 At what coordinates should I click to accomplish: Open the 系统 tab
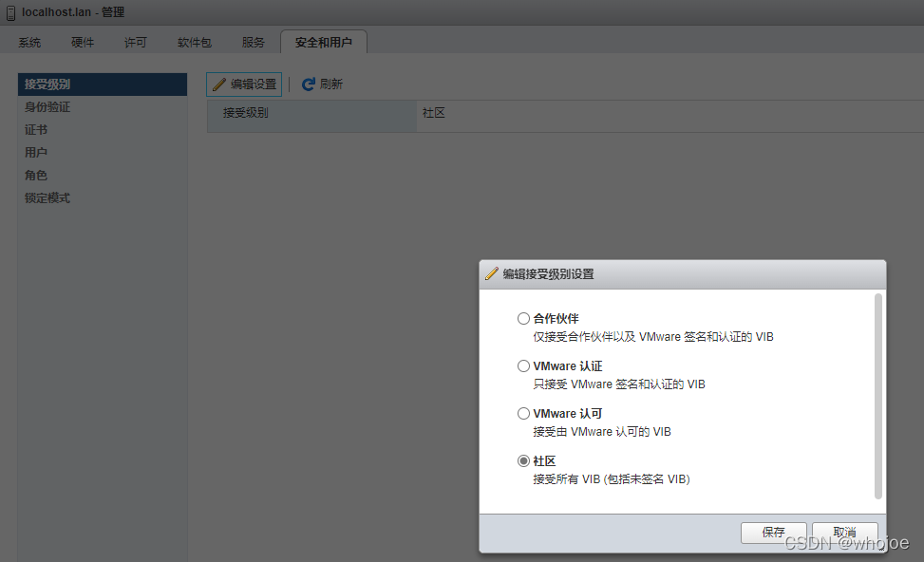(29, 43)
